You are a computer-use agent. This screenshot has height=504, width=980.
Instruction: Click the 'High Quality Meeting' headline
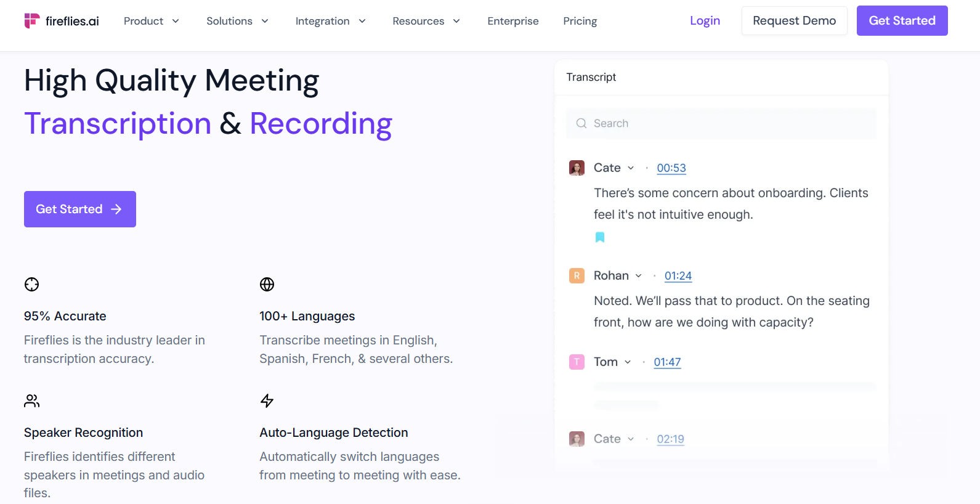(x=172, y=81)
